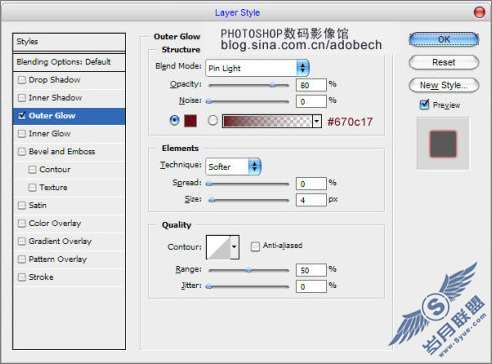
Task: Enable the Pattern Overlay checkbox
Action: coord(22,259)
